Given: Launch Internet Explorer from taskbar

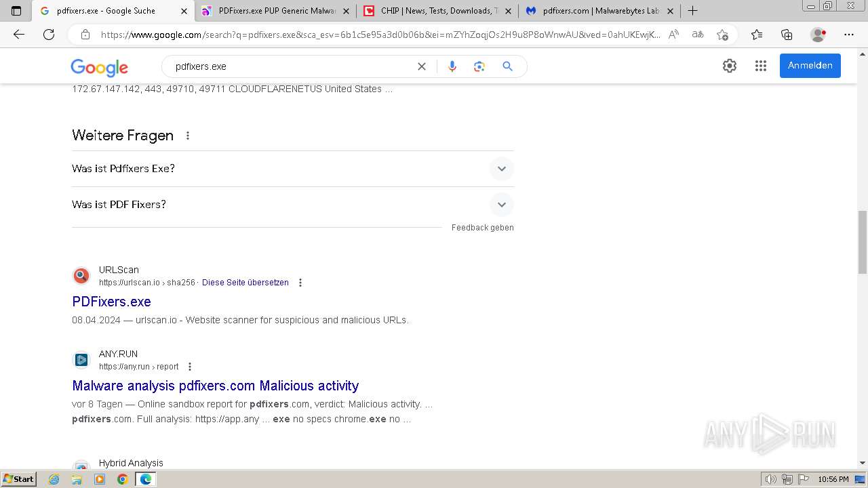Looking at the screenshot, I should click(54, 479).
